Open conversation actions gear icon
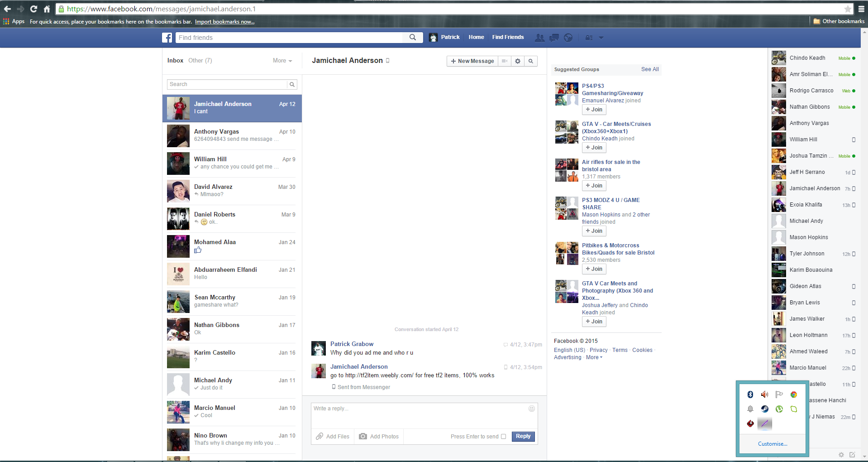 [x=518, y=61]
